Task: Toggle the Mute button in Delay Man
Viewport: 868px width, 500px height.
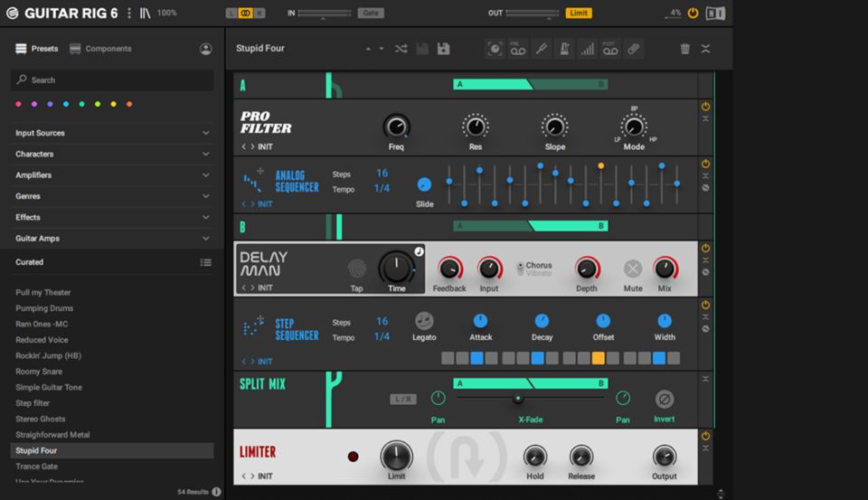Action: [633, 269]
